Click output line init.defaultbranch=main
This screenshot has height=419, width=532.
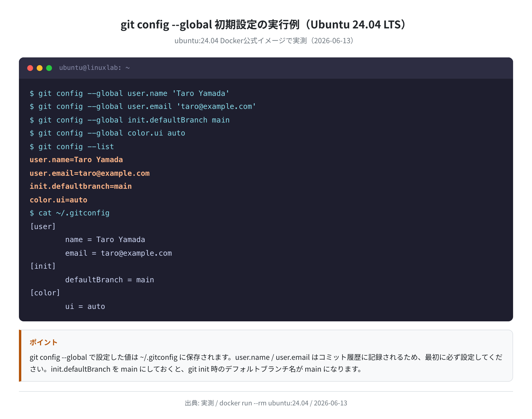81,186
